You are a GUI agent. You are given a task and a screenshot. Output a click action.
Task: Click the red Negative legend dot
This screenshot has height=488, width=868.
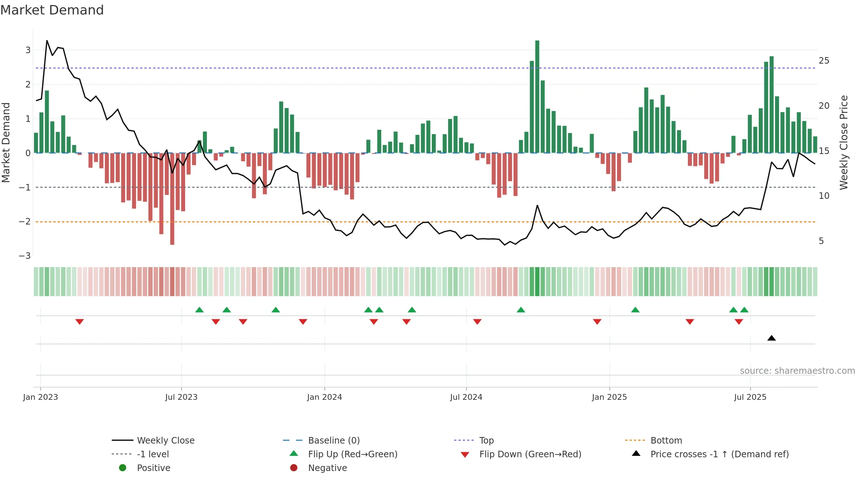point(294,468)
